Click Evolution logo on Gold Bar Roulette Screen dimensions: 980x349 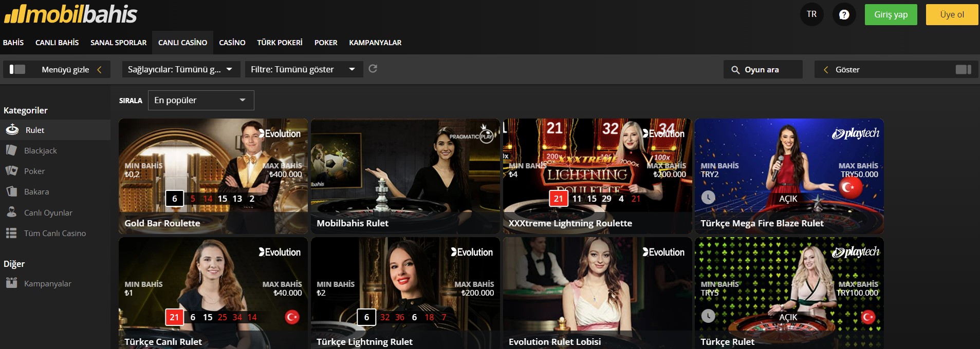pos(279,133)
